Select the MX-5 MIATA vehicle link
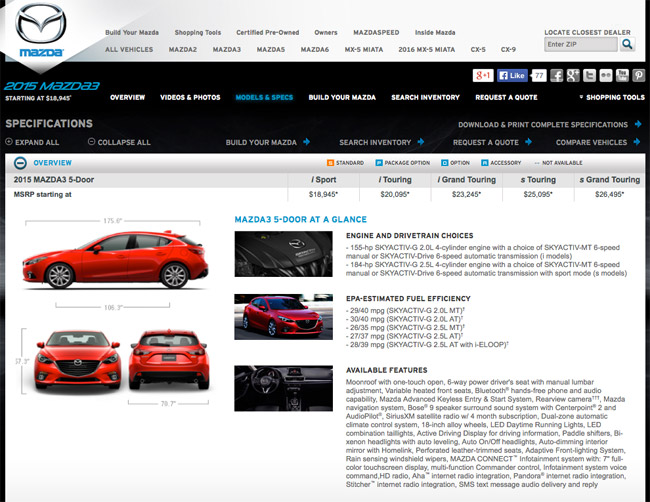The width and height of the screenshot is (650, 502). 364,49
